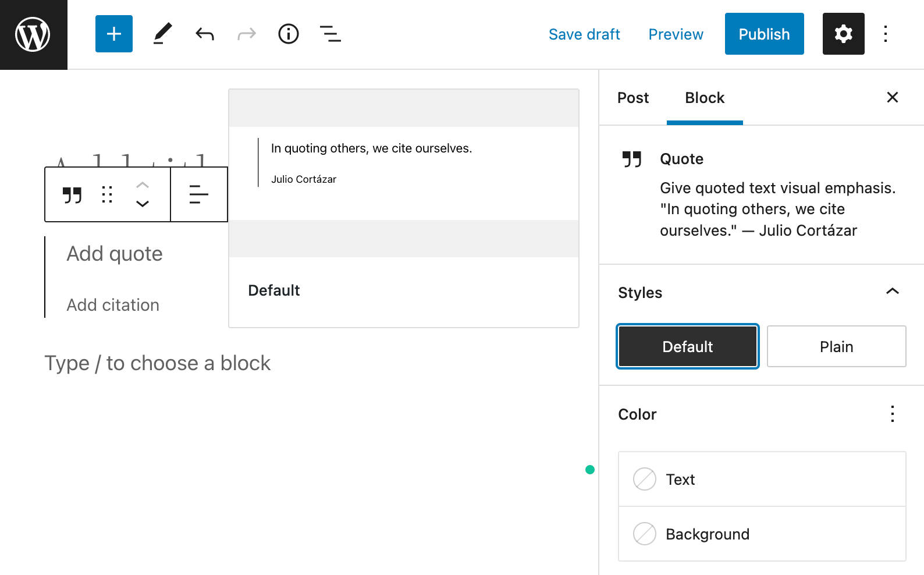This screenshot has height=575, width=924.
Task: Click the Default label under preview
Action: [274, 290]
